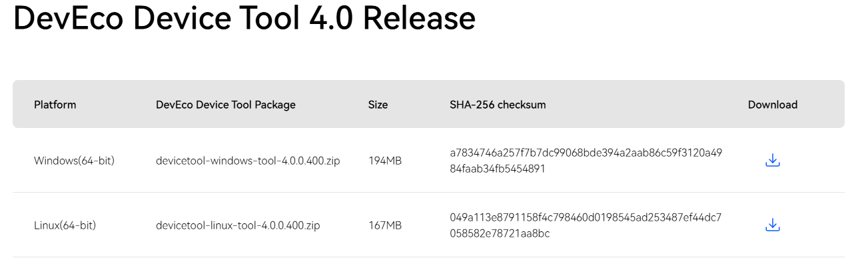868x280 pixels.
Task: Click checksum line starting with a7834746
Action: pos(586,152)
